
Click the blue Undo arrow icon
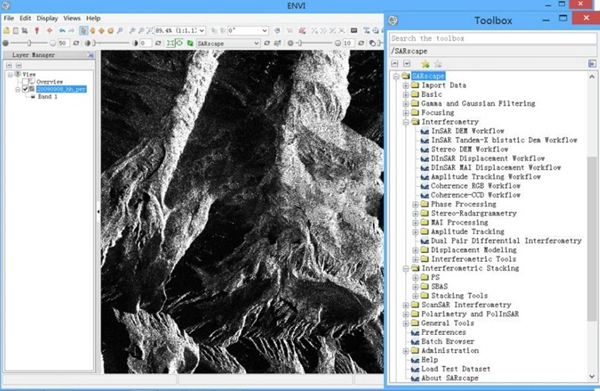click(62, 31)
